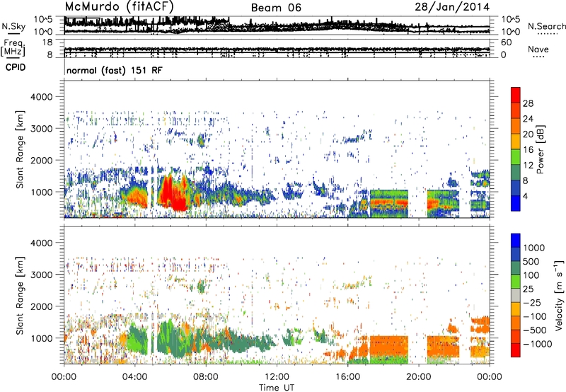The height and width of the screenshot is (392, 566).
Task: Click the '10^5' tick beside N.Search
Action: click(x=510, y=20)
